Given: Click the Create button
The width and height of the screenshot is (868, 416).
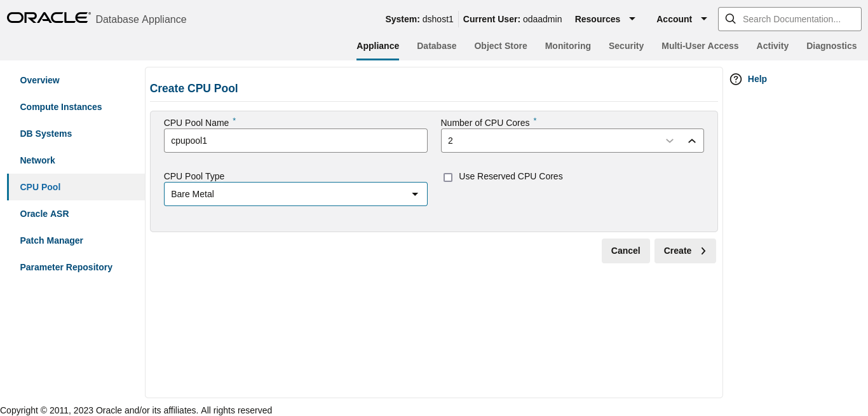Looking at the screenshot, I should [x=685, y=251].
